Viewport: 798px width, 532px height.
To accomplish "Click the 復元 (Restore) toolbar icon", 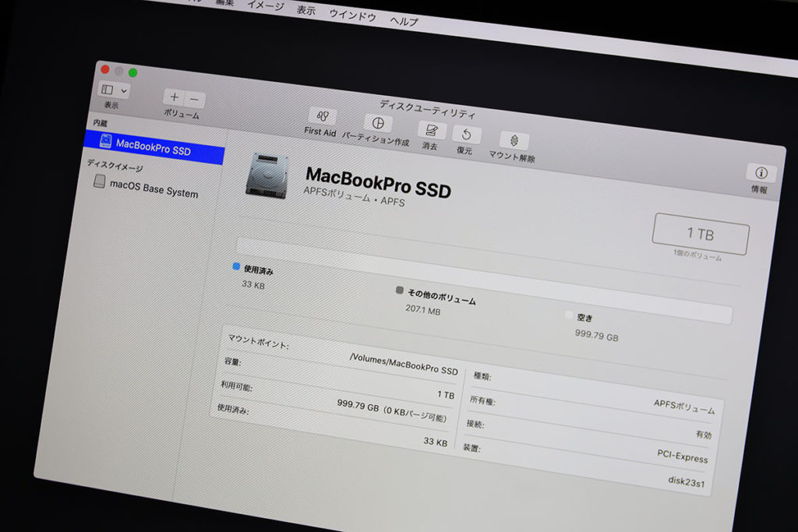I will coord(467,135).
